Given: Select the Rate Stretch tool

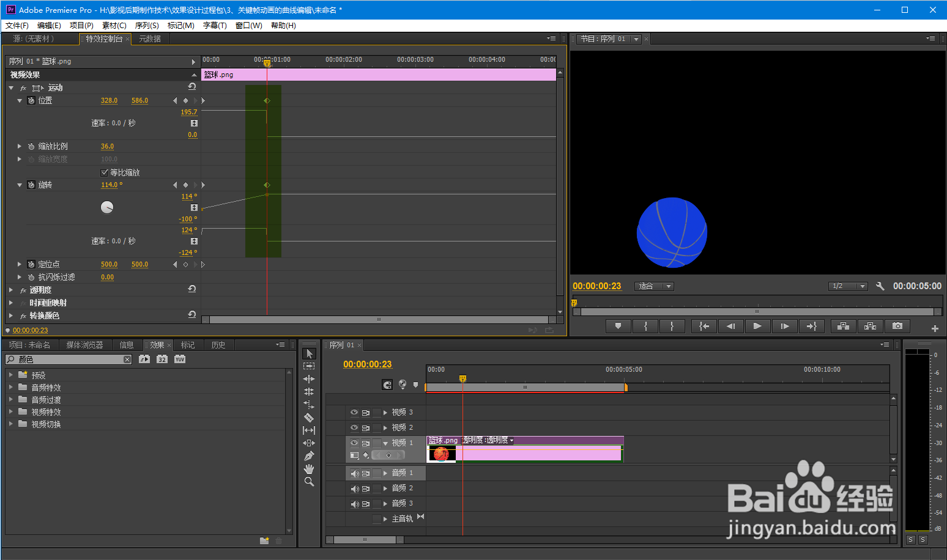Looking at the screenshot, I should [x=309, y=405].
